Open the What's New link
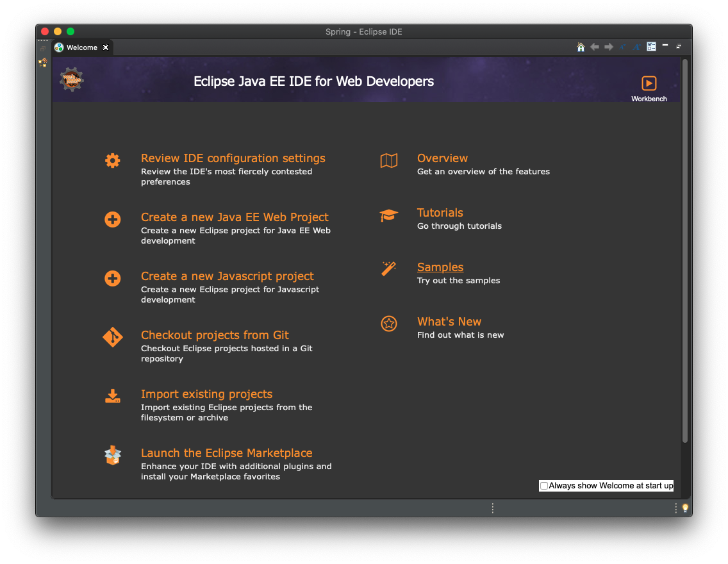Screen dimensions: 728x564 449,322
